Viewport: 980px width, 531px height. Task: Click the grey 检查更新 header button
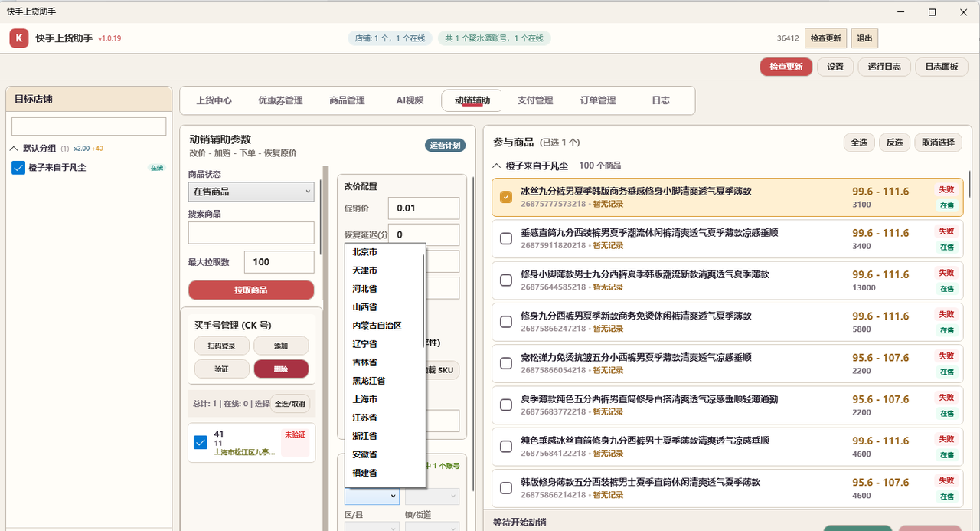click(825, 38)
